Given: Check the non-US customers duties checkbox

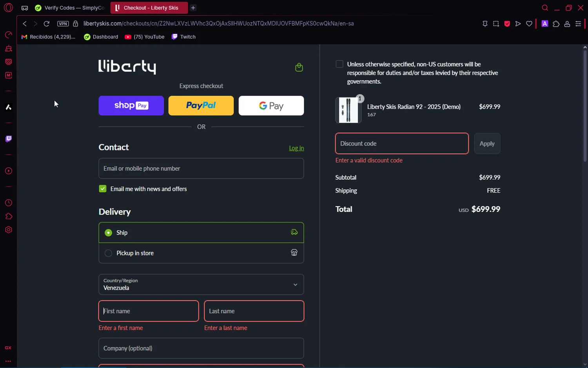Looking at the screenshot, I should point(339,64).
